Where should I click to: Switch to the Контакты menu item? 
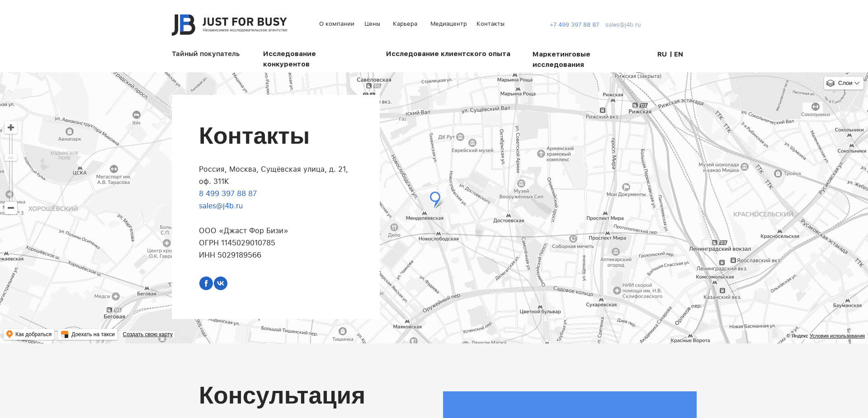tap(490, 24)
